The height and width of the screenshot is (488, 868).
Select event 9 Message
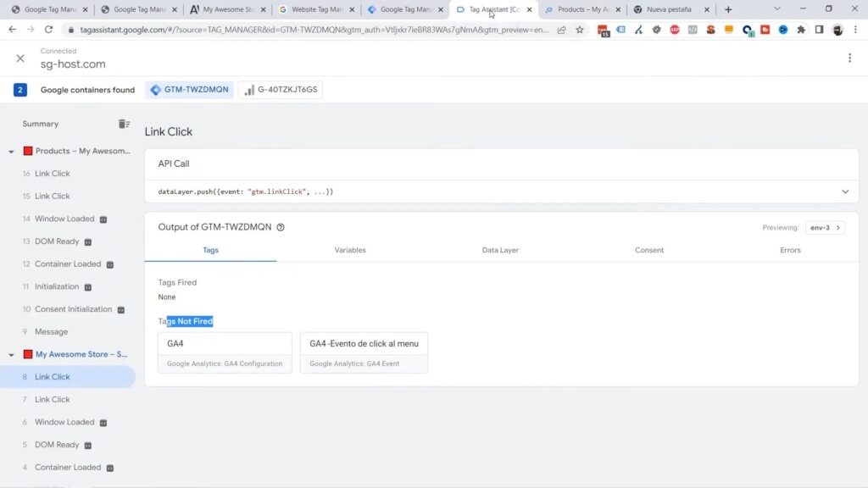coord(68,332)
